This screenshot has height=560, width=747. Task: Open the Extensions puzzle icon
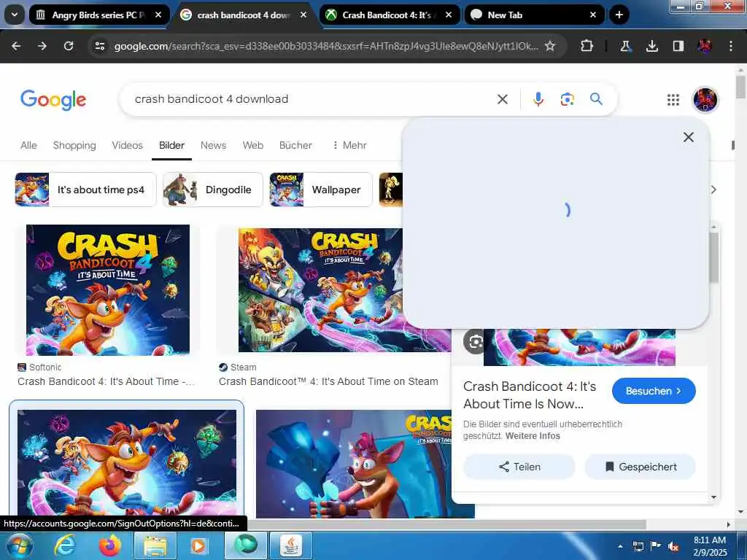(x=587, y=46)
